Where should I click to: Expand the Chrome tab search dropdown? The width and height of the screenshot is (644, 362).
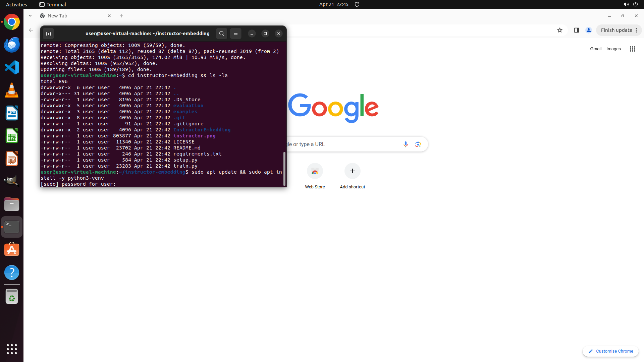[30, 16]
